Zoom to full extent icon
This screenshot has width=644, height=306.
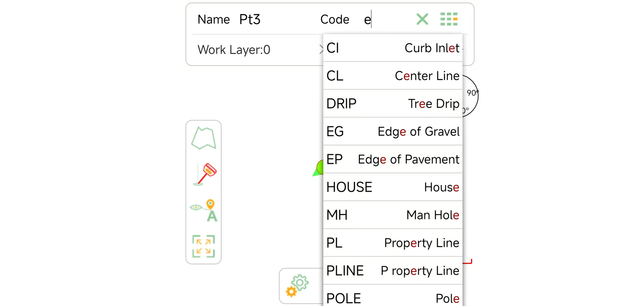204,246
